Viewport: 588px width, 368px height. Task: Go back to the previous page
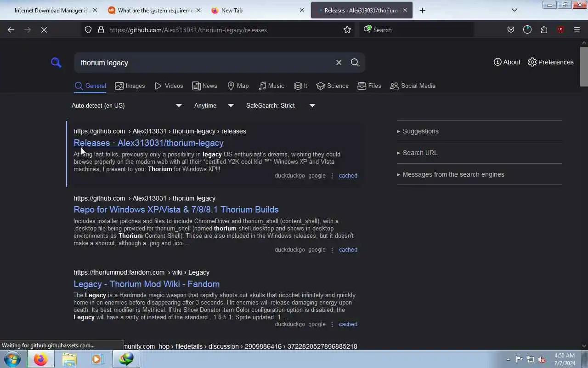11,30
